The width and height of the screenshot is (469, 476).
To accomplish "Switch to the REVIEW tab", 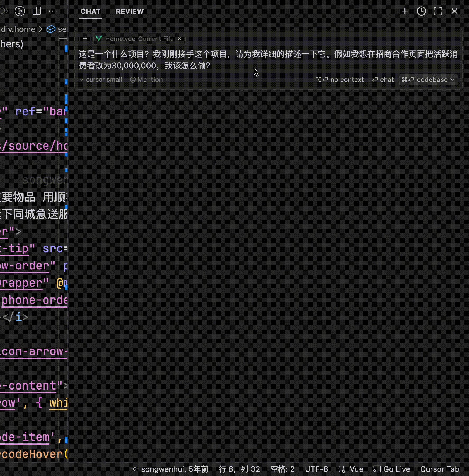I will coord(130,11).
